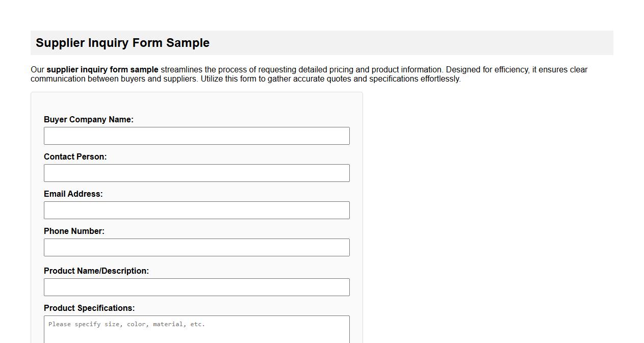Click the 'Product Name/Description:' label
Image resolution: width=644 pixels, height=343 pixels.
(97, 271)
